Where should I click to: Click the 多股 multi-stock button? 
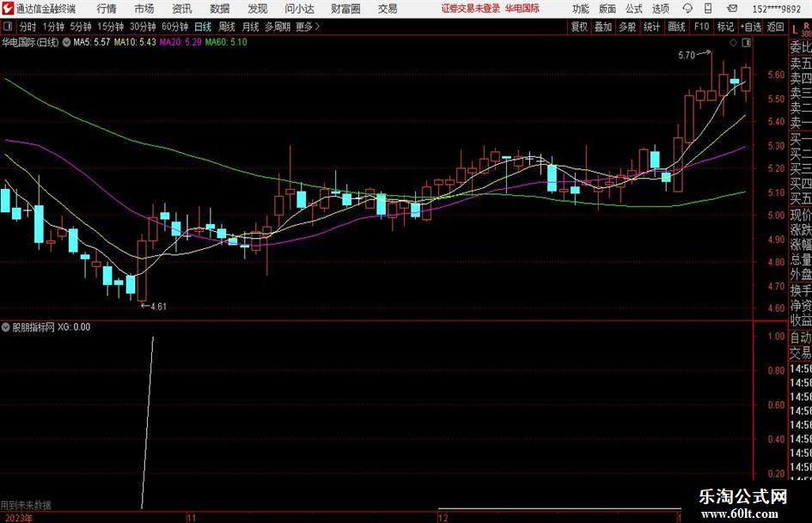627,27
